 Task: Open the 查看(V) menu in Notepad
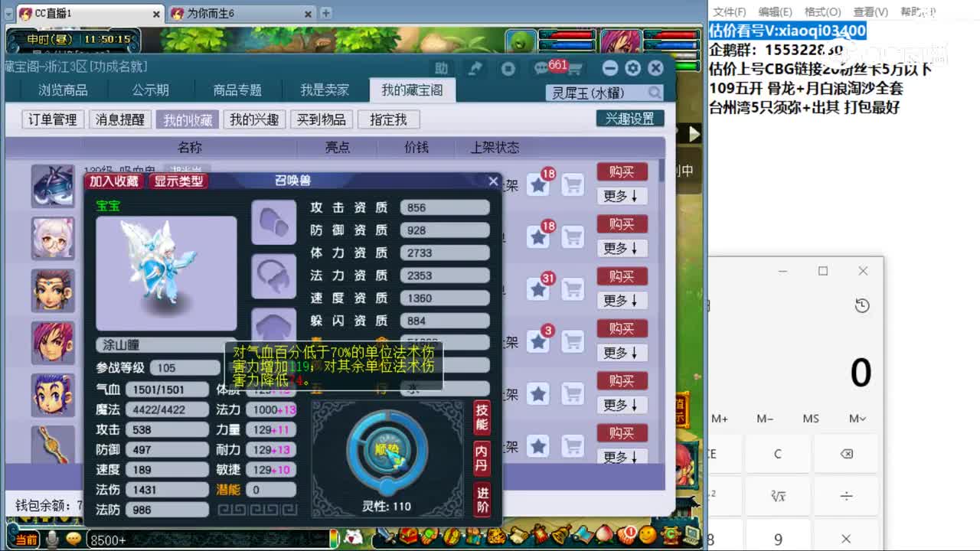[x=871, y=11]
